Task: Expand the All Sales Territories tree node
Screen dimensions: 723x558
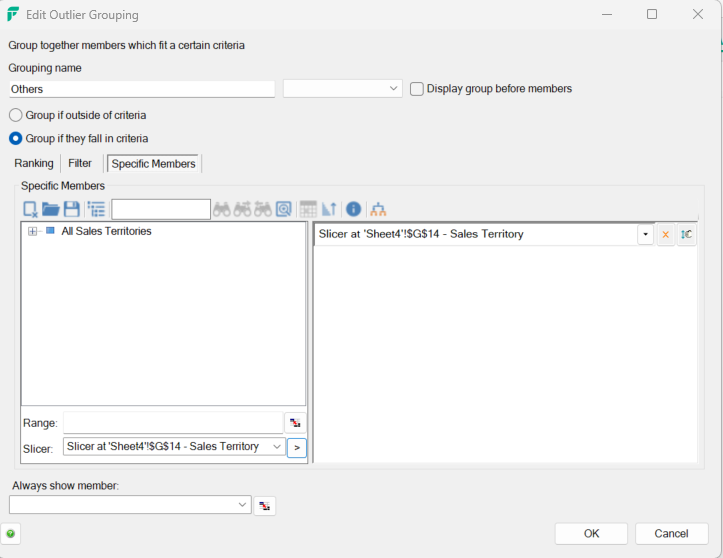Action: point(33,231)
